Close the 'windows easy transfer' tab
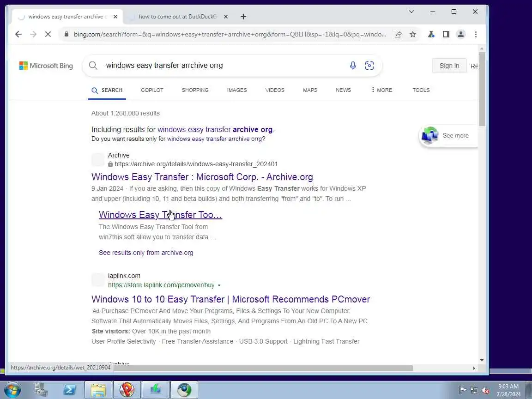The image size is (532, 399). click(115, 17)
